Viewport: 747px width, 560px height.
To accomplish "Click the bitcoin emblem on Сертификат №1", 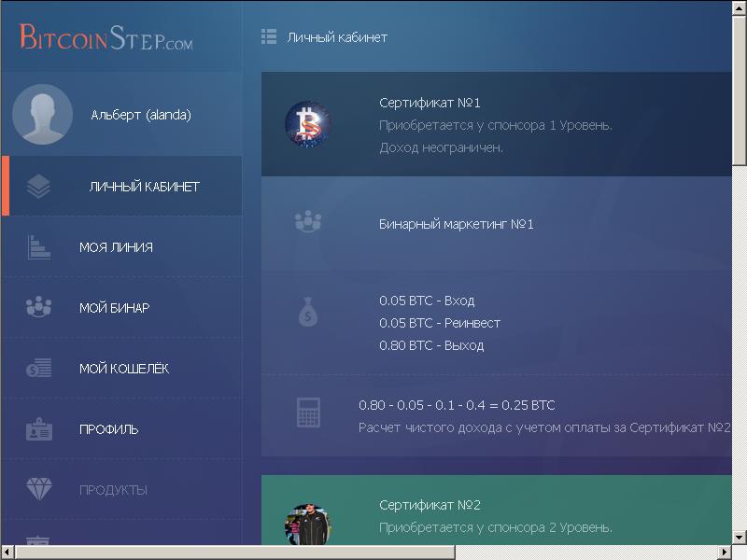I will pos(308,124).
